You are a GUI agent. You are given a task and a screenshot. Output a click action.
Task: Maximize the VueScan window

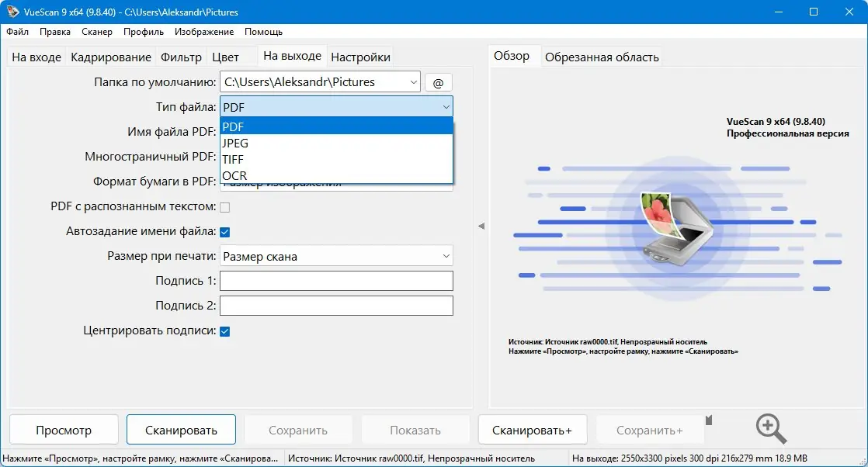813,12
